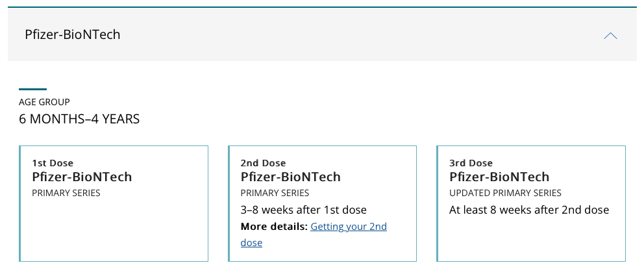Collapse the Pfizer-BioNTech section using chevron
This screenshot has height=276, width=644.
[610, 36]
